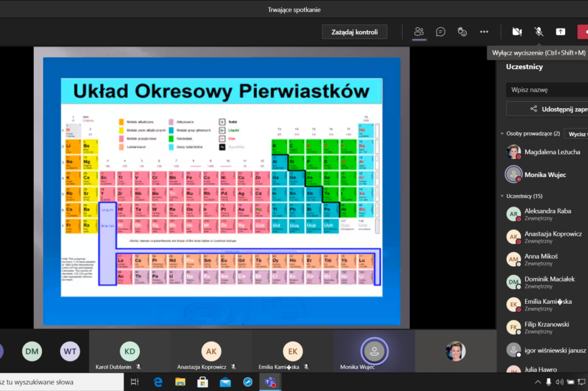Select Monika Wujec in the participants list
This screenshot has width=588, height=391.
pos(546,174)
